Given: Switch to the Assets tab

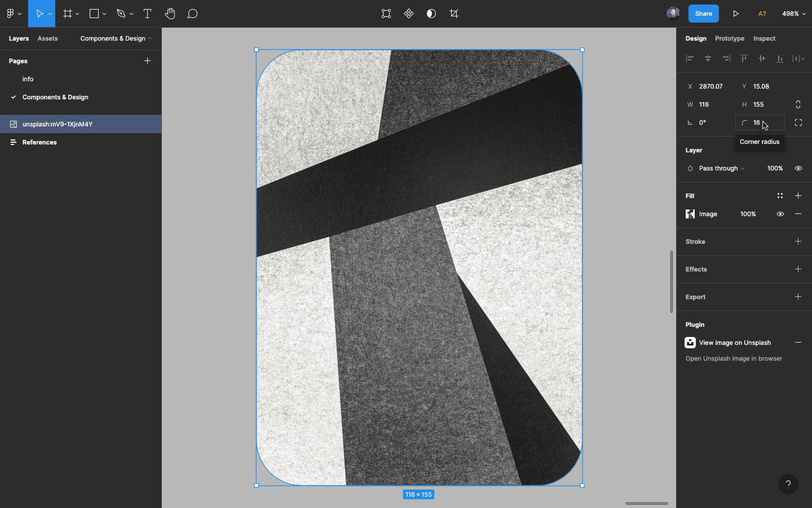Looking at the screenshot, I should [47, 38].
